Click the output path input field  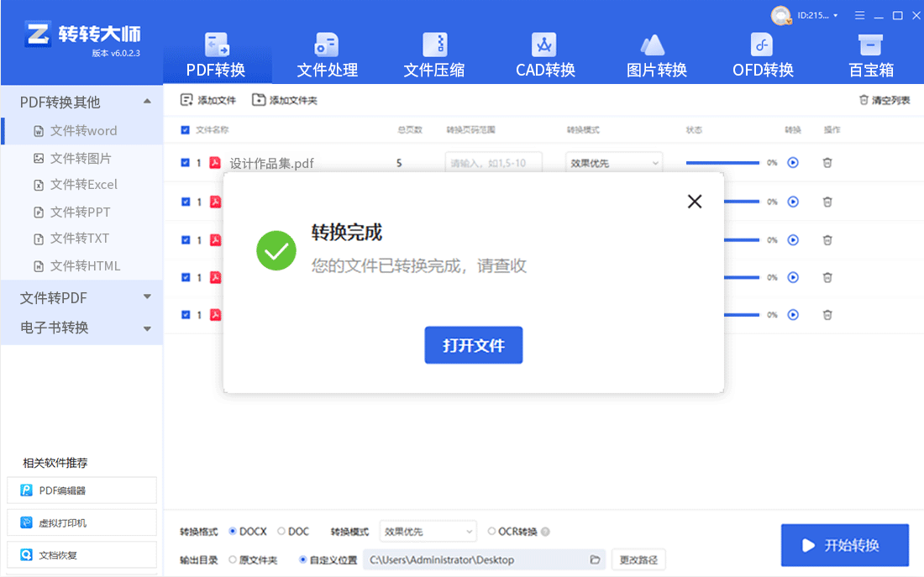479,559
